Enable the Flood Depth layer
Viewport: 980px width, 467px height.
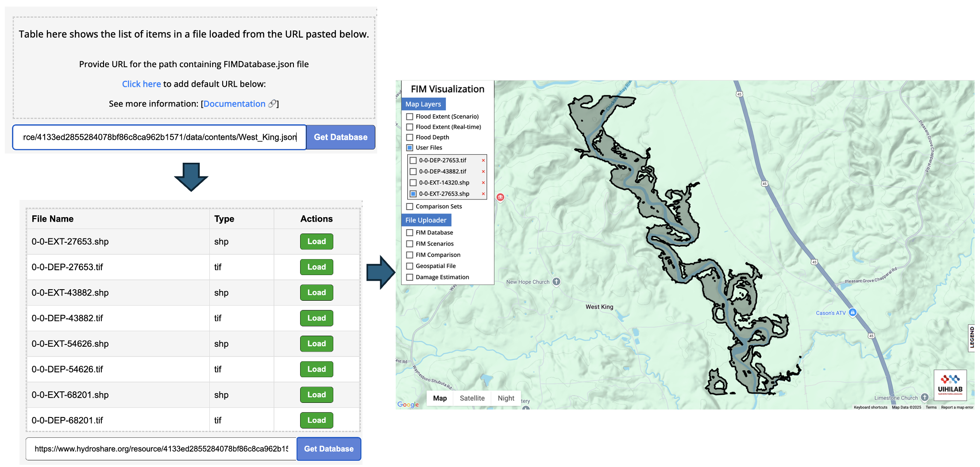409,137
